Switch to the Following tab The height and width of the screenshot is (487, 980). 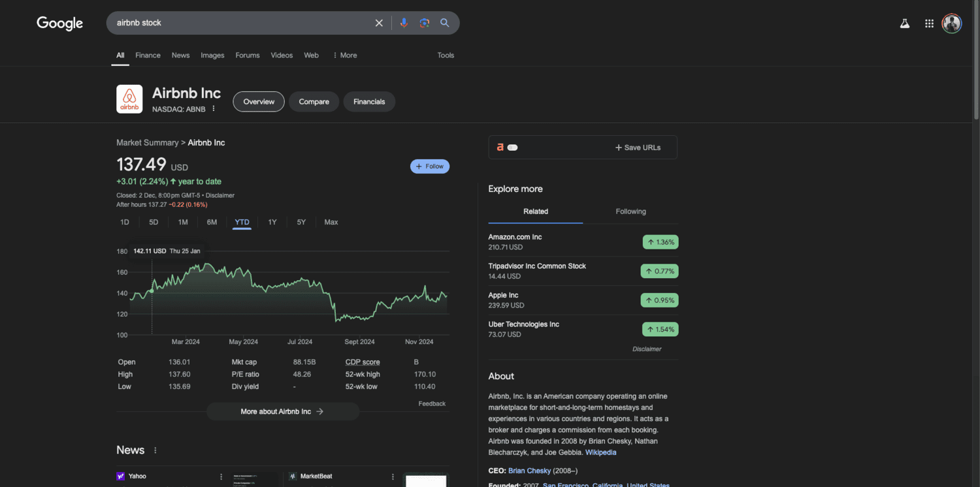[630, 212]
